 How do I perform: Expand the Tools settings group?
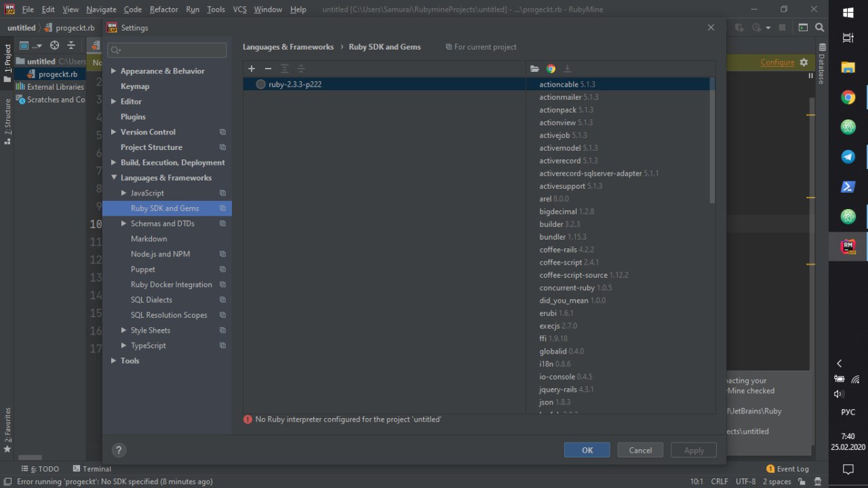(114, 361)
